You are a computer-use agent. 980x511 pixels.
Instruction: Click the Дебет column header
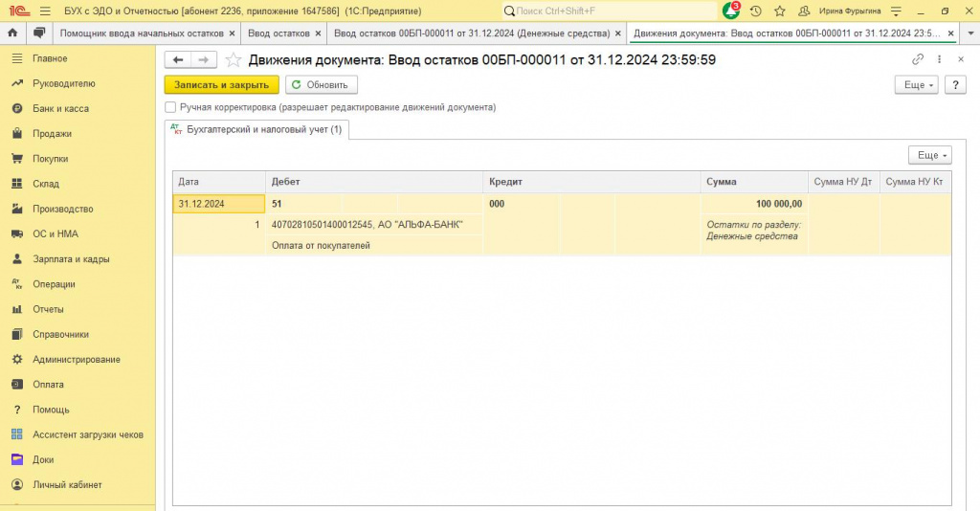374,182
